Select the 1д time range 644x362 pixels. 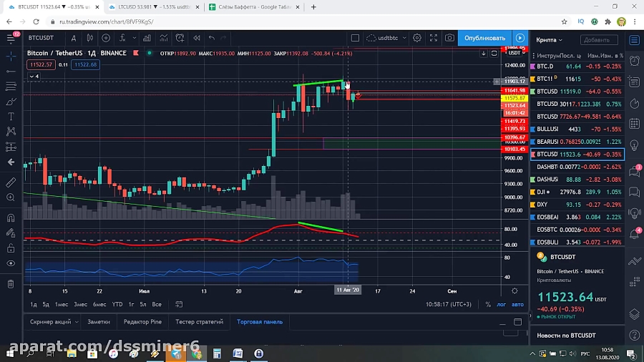34,304
